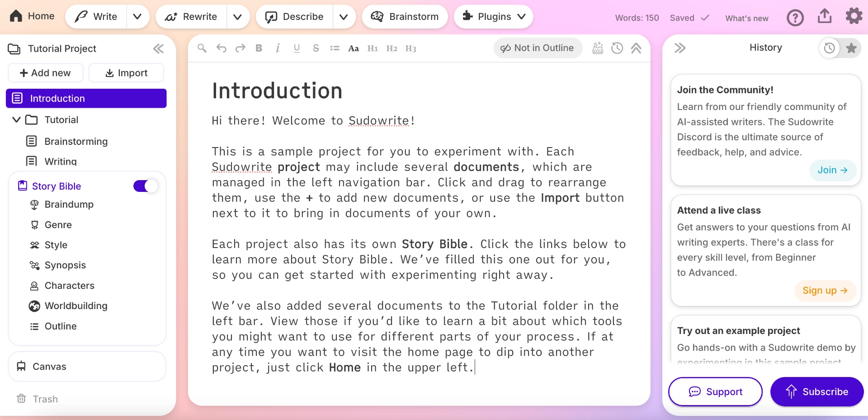Toggle strikethrough formatting
This screenshot has height=420, width=868.
pos(316,48)
